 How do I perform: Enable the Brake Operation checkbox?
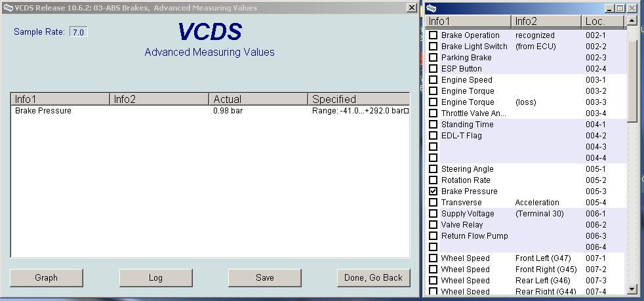[433, 35]
